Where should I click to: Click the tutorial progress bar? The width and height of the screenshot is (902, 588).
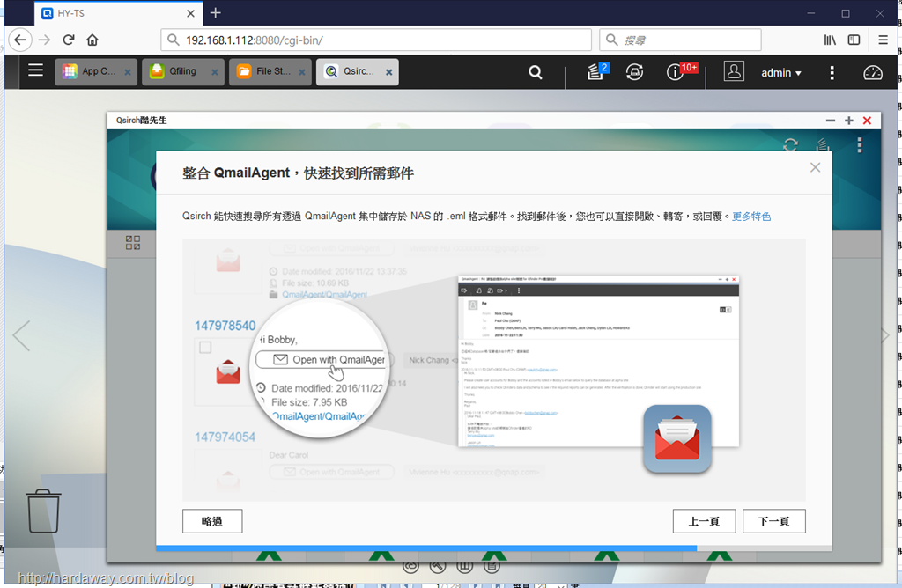pyautogui.click(x=493, y=548)
